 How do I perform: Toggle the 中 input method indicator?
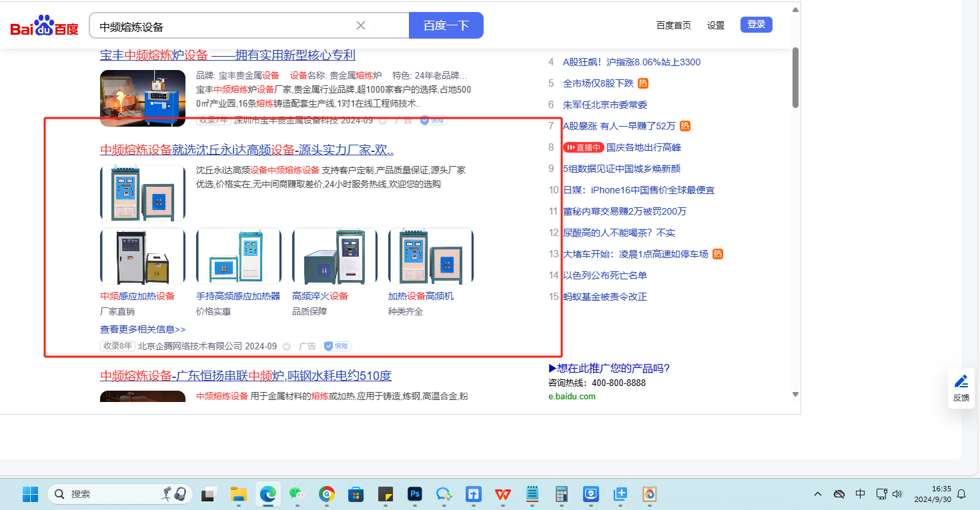[861, 494]
